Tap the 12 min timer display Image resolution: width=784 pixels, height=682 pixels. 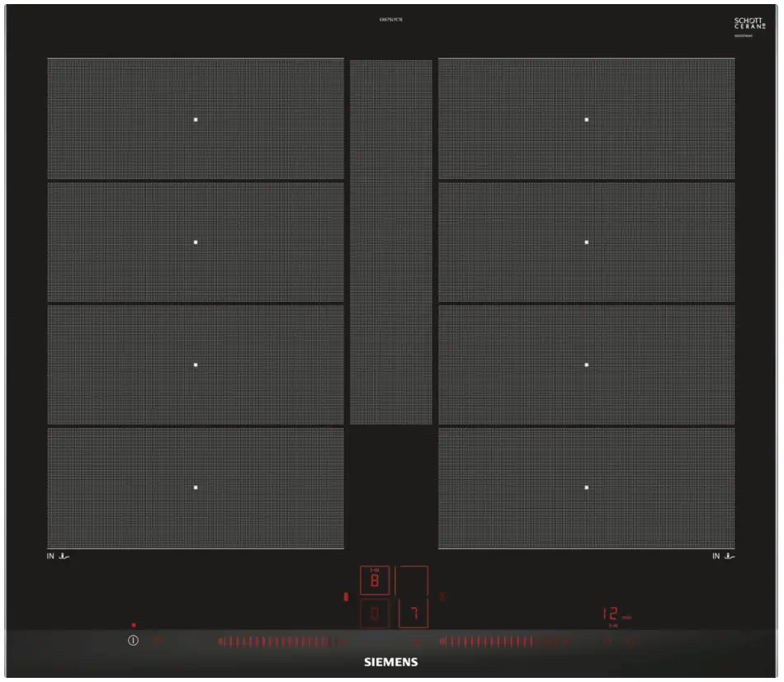[611, 613]
